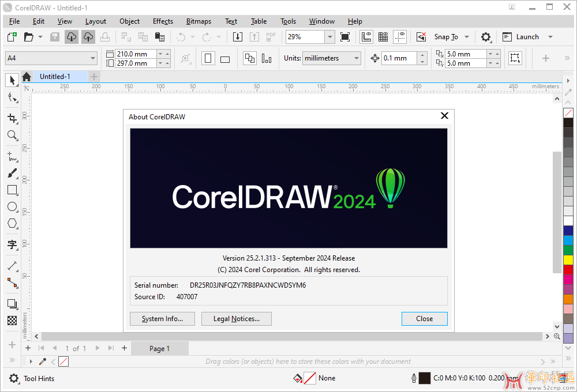Toggle treat as filled button
The height and width of the screenshot is (392, 577).
[515, 58]
